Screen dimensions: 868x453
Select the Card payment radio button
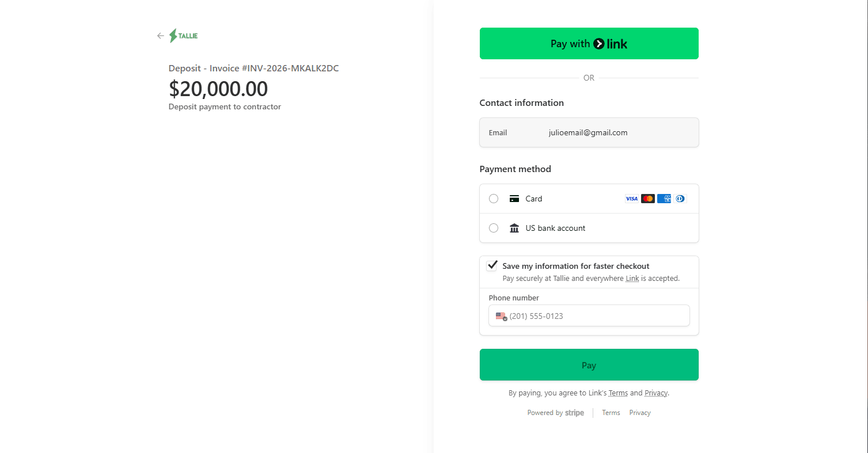pos(493,198)
